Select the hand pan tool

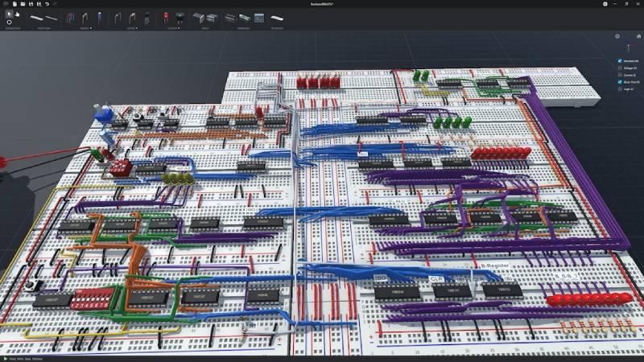tap(17, 14)
